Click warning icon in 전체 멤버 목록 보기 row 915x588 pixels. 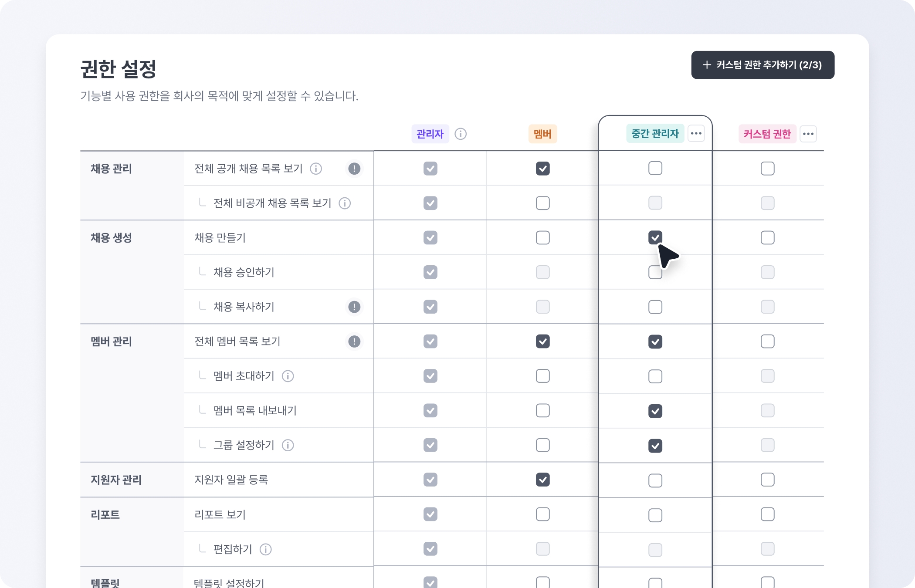[354, 341]
